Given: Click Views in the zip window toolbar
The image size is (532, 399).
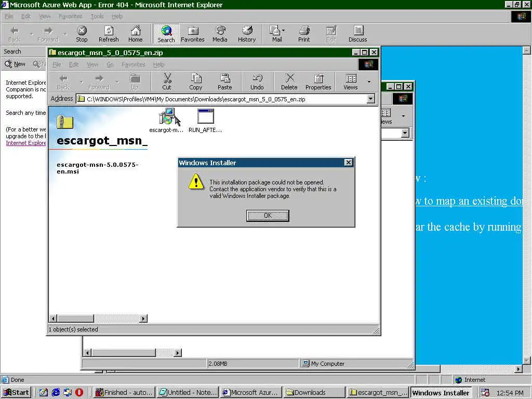Looking at the screenshot, I should tap(351, 82).
